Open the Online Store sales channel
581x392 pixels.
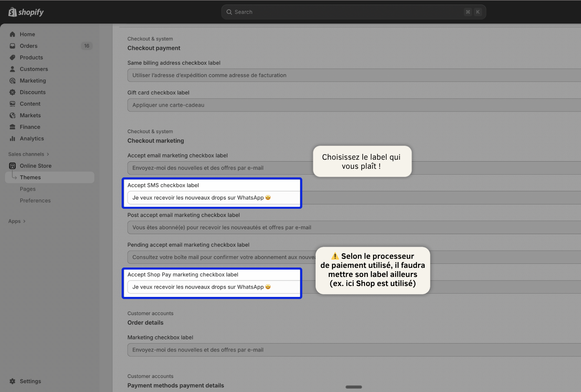tap(36, 166)
